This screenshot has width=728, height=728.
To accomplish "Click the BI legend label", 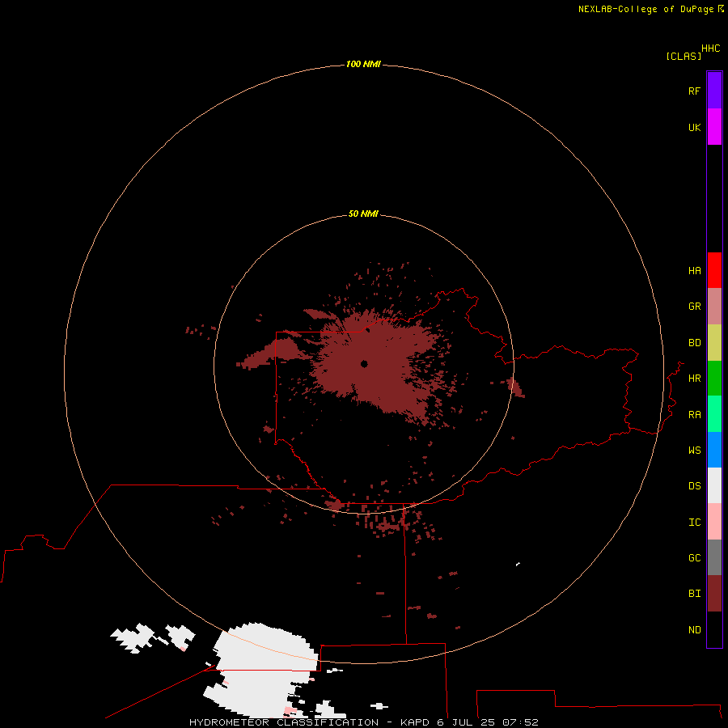I will coord(695,594).
